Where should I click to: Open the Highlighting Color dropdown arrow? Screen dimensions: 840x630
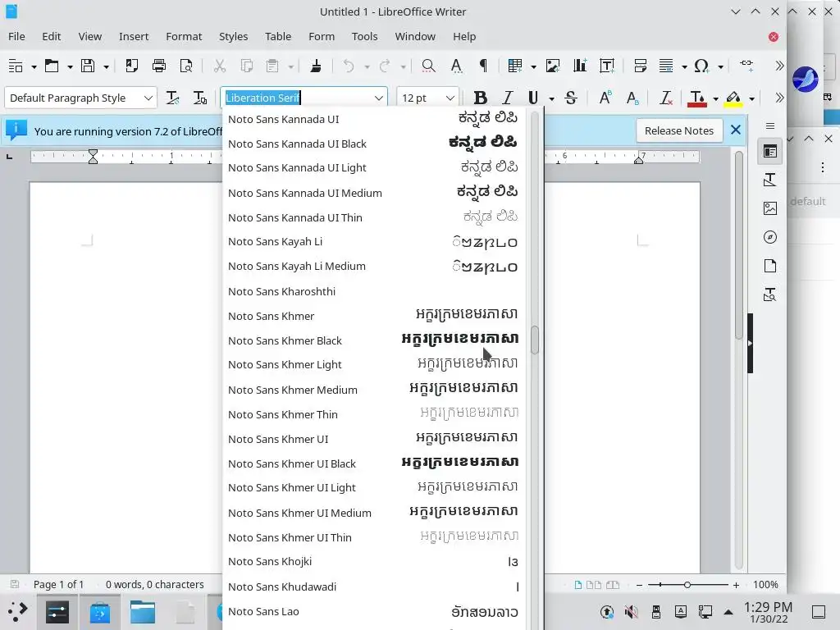click(x=751, y=98)
